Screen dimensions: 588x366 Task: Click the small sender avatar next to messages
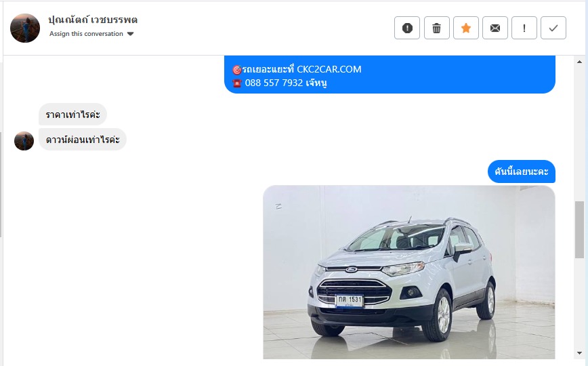24,141
